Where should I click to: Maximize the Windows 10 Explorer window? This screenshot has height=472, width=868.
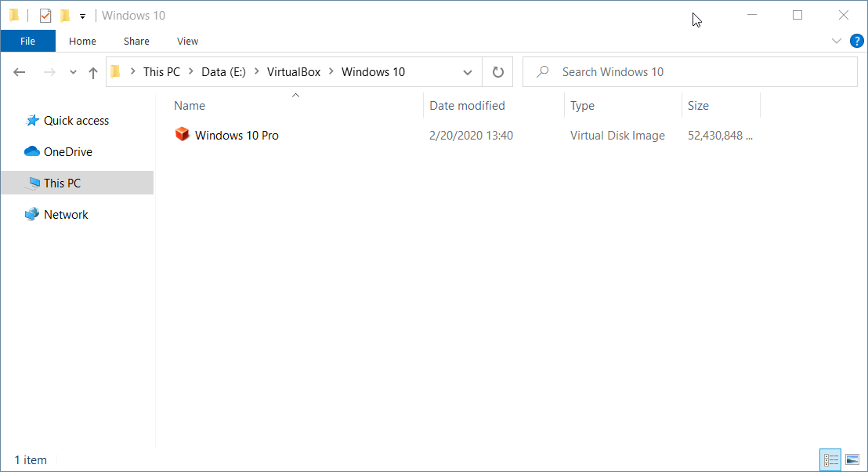point(797,15)
